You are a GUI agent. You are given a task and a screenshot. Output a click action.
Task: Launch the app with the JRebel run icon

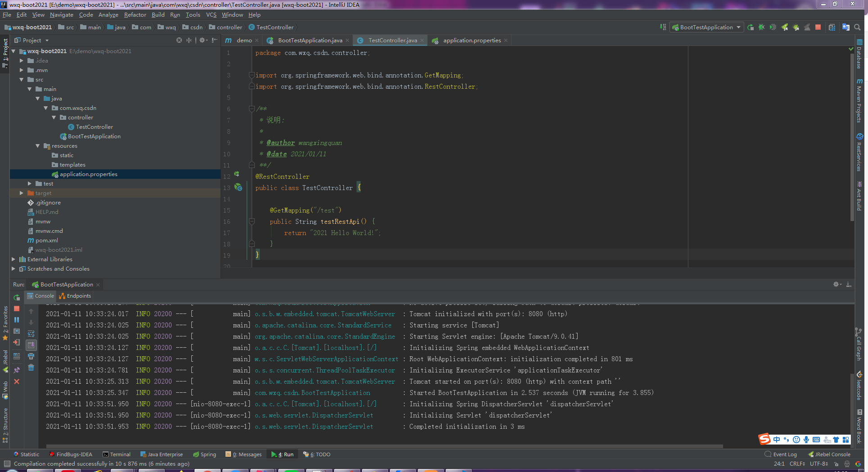tap(785, 27)
